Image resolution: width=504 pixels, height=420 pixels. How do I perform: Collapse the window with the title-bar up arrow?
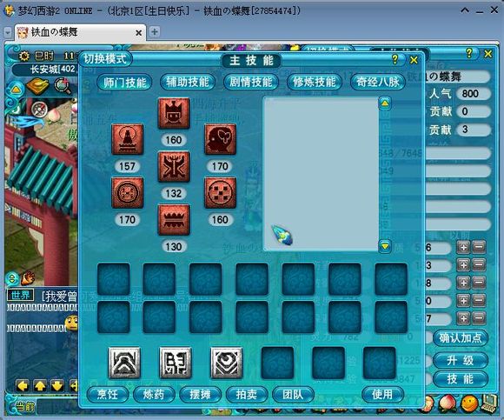(465, 10)
